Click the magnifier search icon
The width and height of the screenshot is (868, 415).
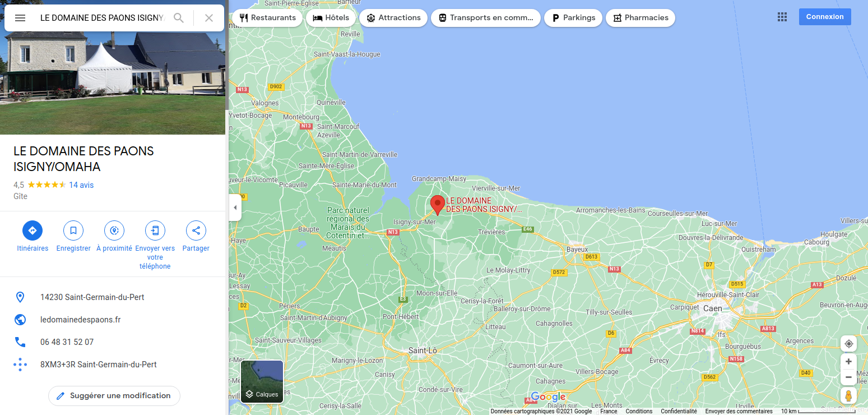pos(179,18)
